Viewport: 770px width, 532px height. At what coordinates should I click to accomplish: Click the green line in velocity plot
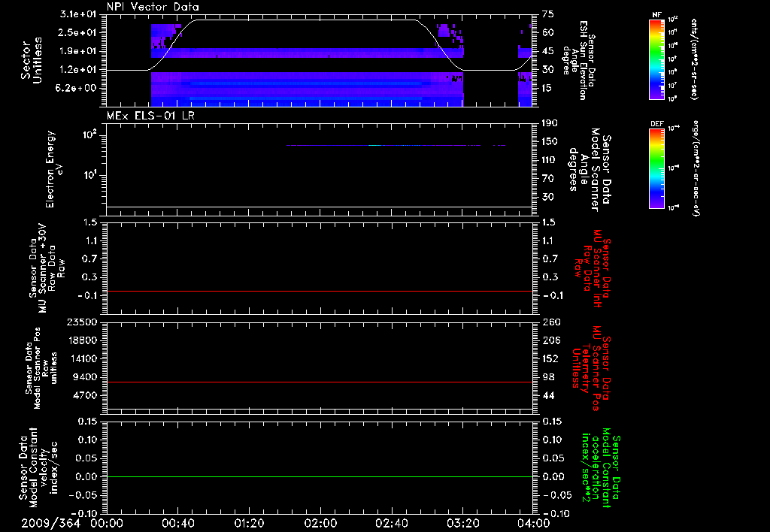coord(320,477)
